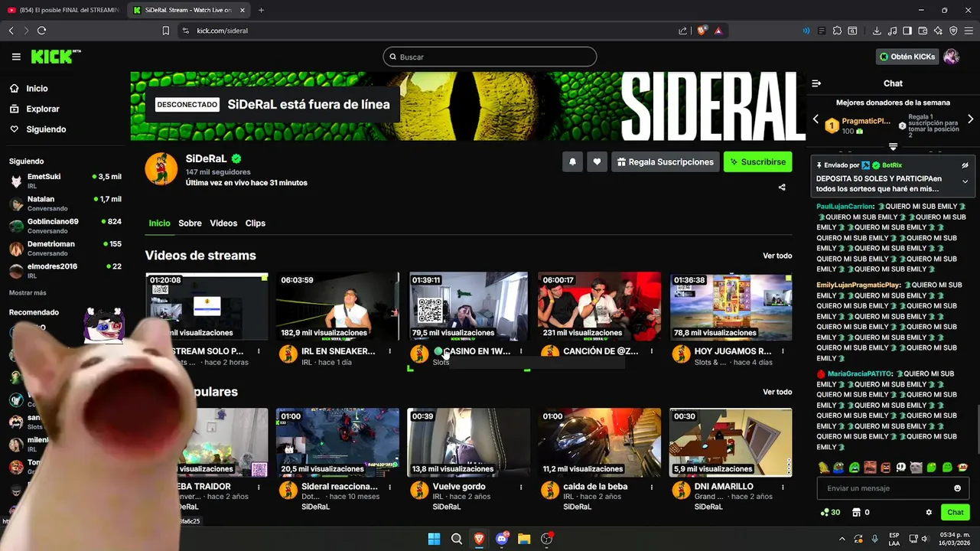Click the green Chat send button
980x551 pixels.
click(956, 513)
